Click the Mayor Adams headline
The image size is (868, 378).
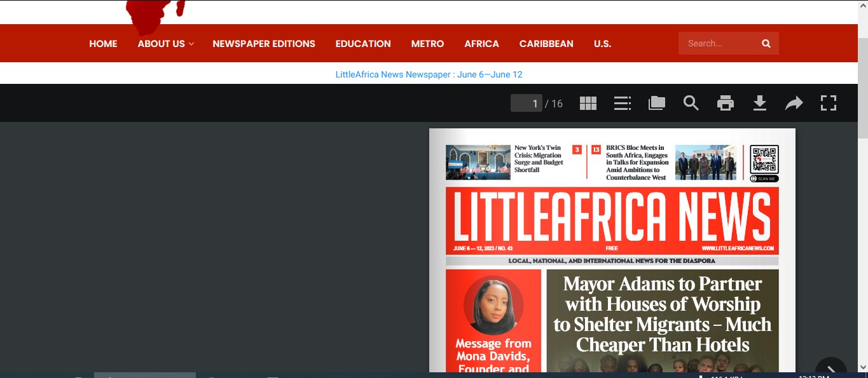click(x=662, y=314)
